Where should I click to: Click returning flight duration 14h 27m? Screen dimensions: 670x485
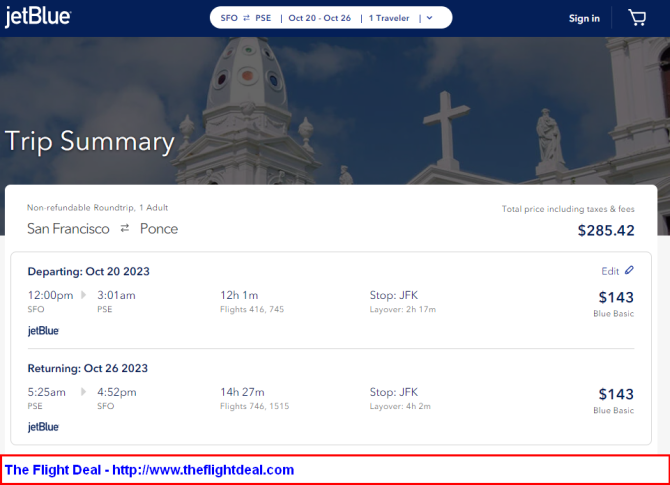tap(242, 392)
